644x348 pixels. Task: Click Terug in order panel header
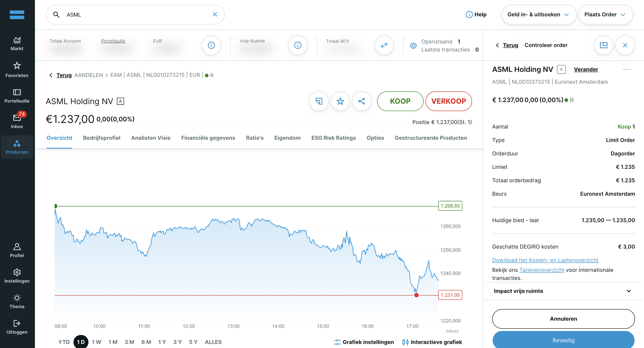click(x=510, y=45)
